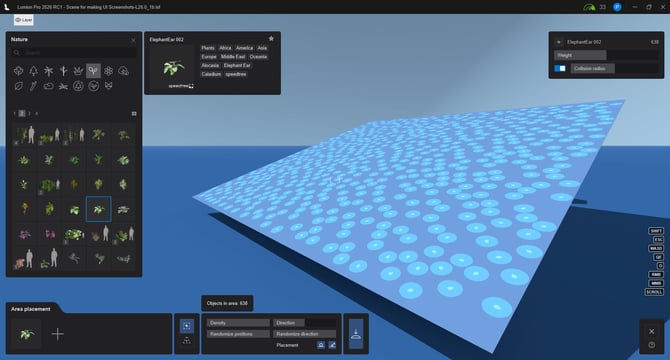Click the Plants tag
Screen dimensions: 670x360
[208, 48]
